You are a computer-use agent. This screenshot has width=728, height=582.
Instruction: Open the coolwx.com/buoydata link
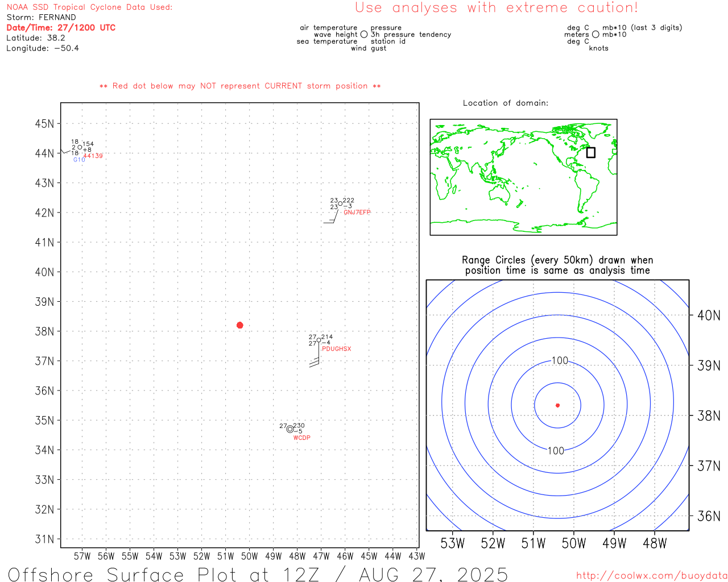pyautogui.click(x=652, y=576)
